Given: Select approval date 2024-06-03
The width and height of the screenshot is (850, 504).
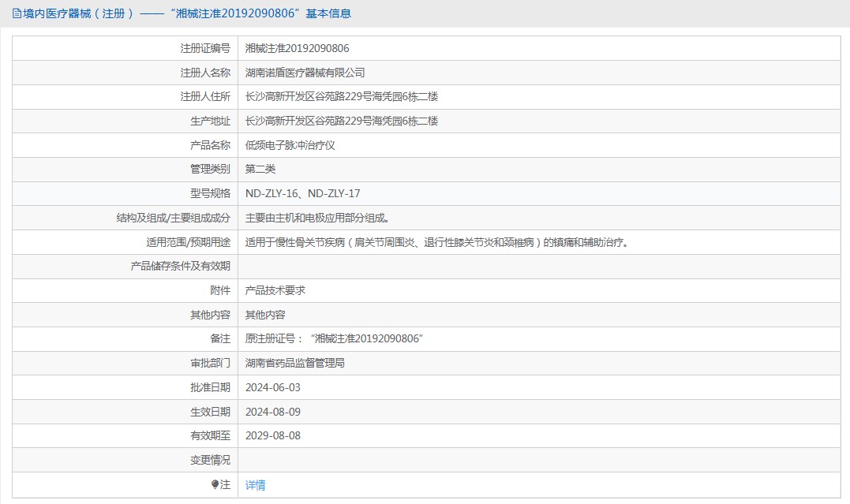Looking at the screenshot, I should (x=272, y=387).
